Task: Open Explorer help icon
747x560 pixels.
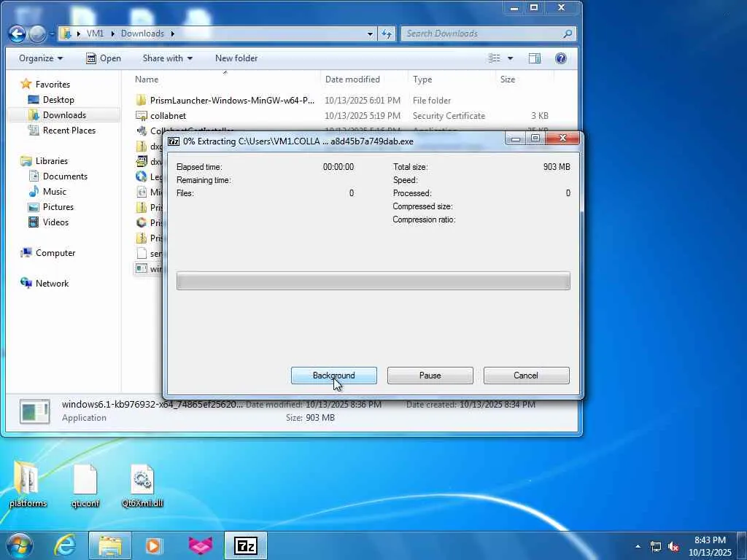Action: click(x=561, y=58)
